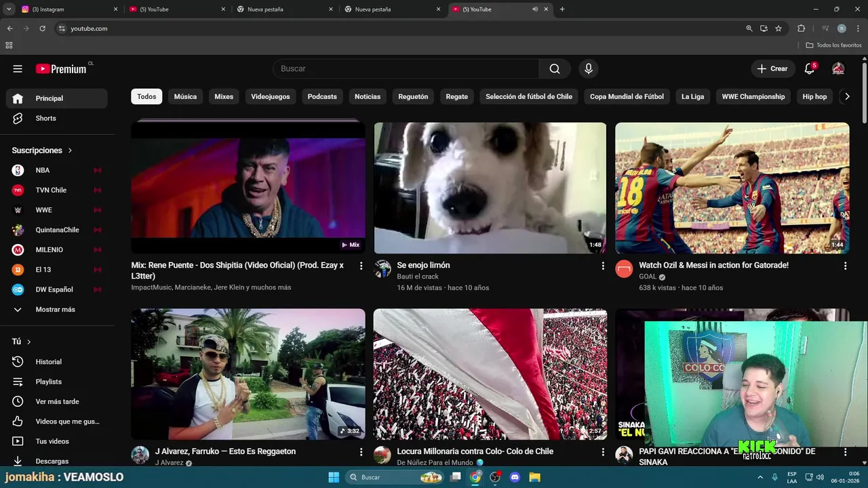Open notifications bell

[809, 68]
